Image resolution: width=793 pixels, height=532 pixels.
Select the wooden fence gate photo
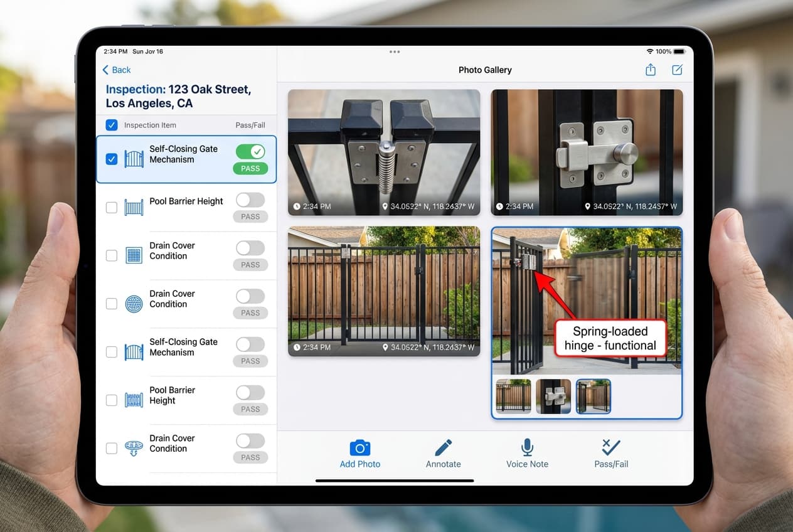[383, 290]
